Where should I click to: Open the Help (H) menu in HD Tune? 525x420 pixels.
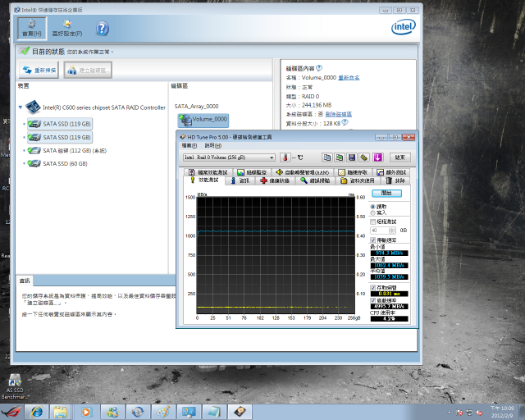pos(213,146)
